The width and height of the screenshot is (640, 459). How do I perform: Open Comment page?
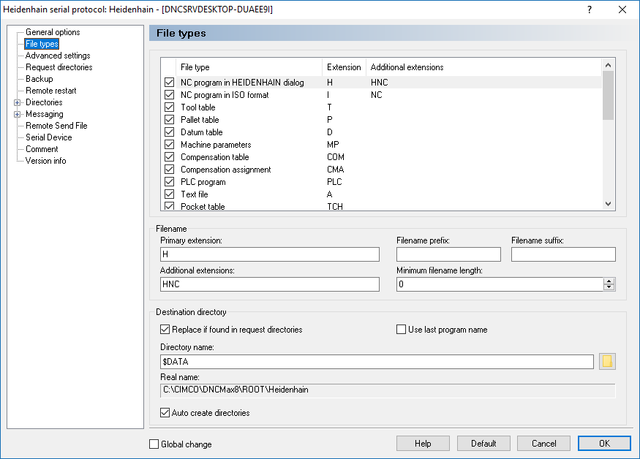pyautogui.click(x=42, y=149)
